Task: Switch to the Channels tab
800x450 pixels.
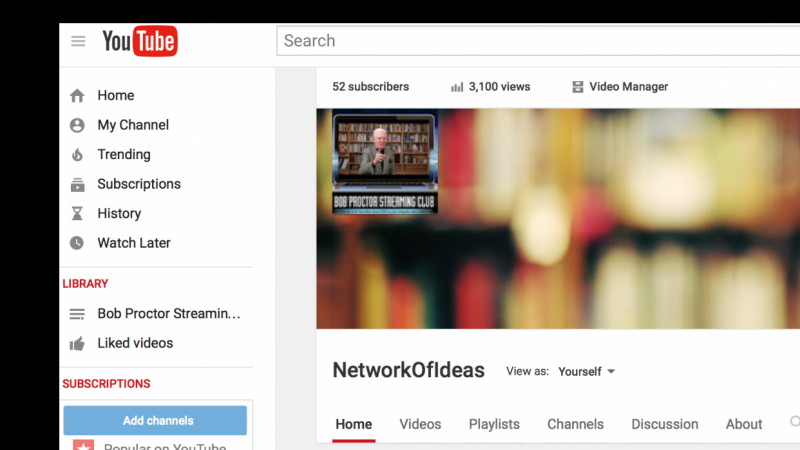Action: coord(576,424)
